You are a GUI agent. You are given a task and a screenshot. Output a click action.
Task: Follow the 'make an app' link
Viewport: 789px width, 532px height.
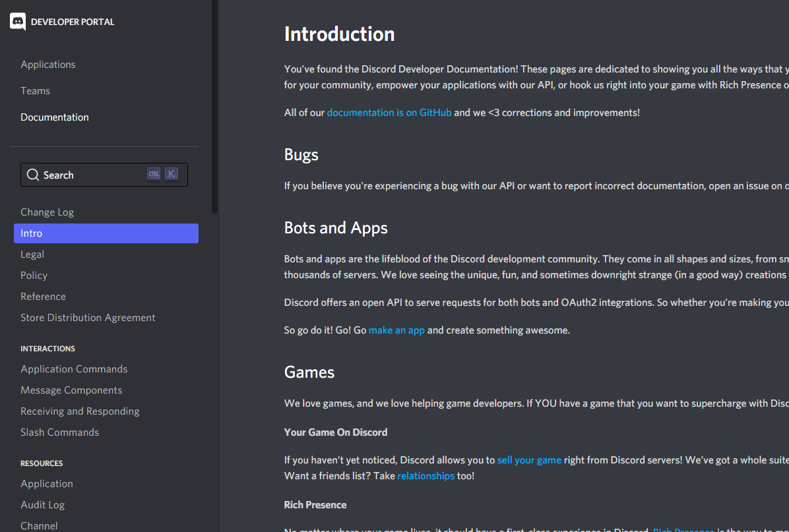396,330
